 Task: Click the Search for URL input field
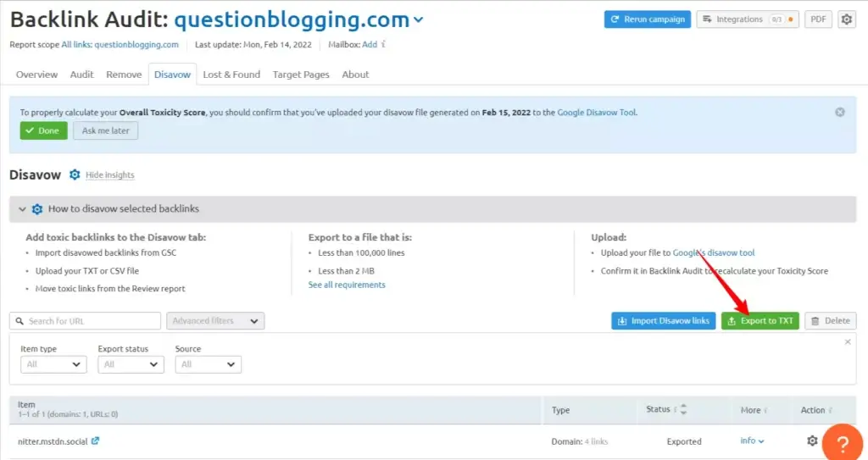click(x=85, y=321)
